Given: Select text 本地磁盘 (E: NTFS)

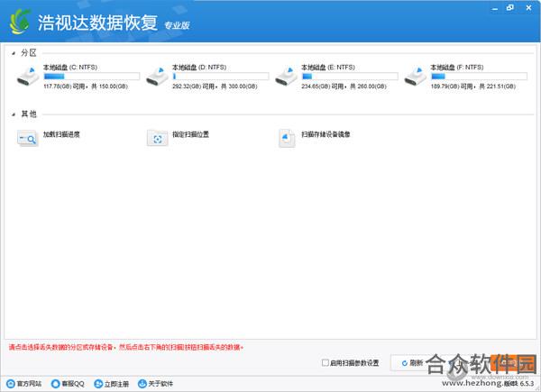Looking at the screenshot, I should pos(328,68).
